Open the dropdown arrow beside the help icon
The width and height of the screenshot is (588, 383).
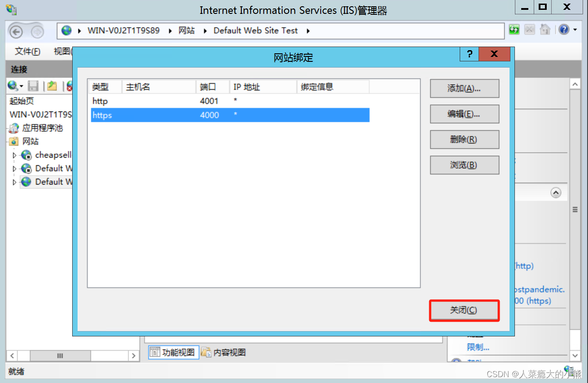(575, 30)
